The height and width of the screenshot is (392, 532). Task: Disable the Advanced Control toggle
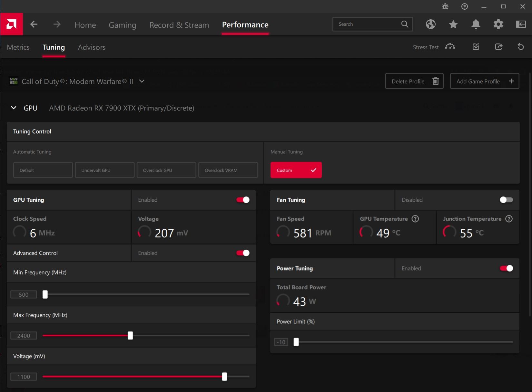click(243, 253)
